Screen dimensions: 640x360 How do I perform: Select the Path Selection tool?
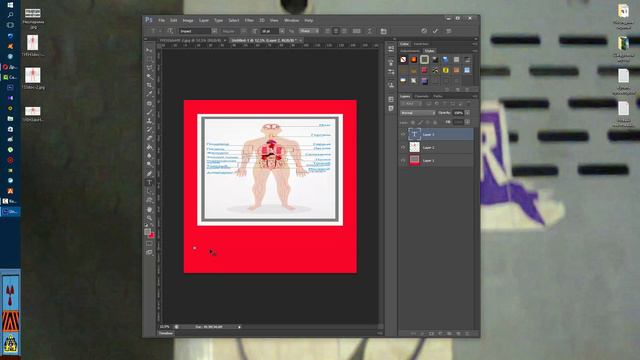click(149, 191)
